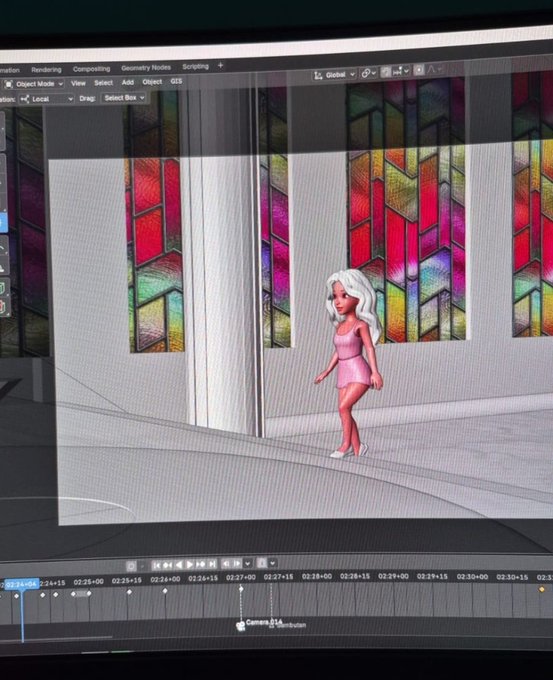553x680 pixels.
Task: Jump to the timeline start frame
Action: 157,565
